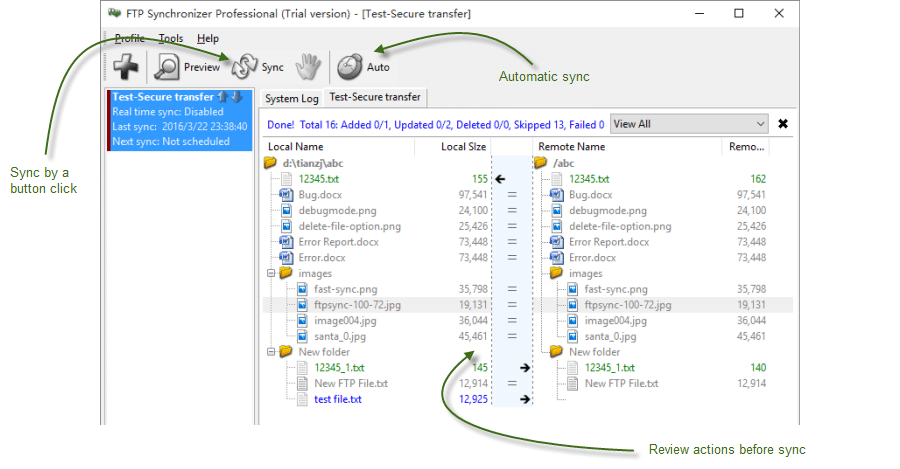The width and height of the screenshot is (900, 469).
Task: Collapse the local New folder
Action: point(270,352)
